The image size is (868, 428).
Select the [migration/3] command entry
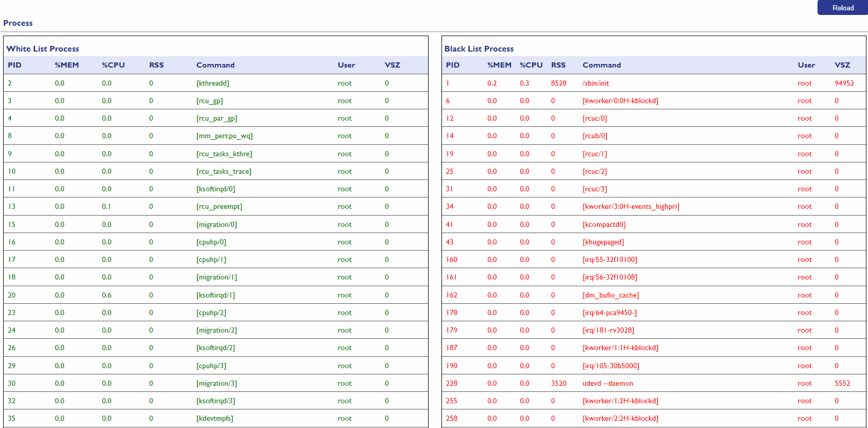click(x=217, y=384)
